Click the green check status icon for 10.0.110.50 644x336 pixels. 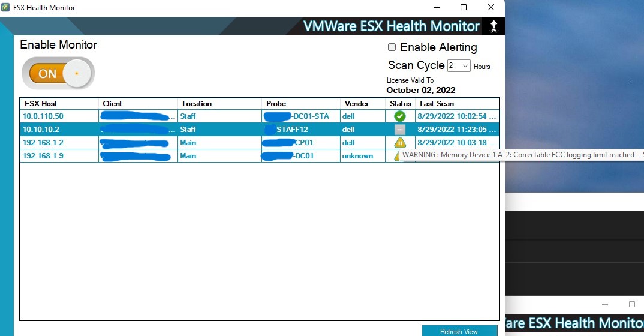[x=399, y=116]
